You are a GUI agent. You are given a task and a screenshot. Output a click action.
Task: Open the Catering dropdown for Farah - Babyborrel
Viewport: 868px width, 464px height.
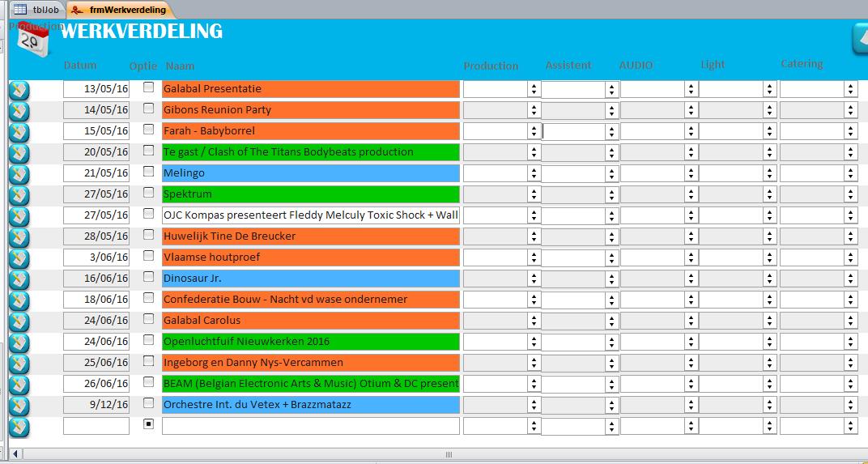pyautogui.click(x=851, y=131)
